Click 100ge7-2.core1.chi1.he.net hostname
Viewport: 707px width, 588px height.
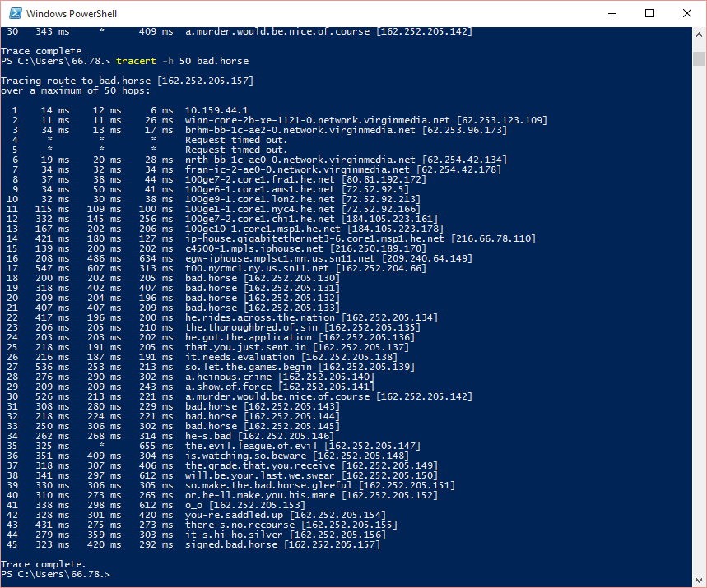[x=260, y=220]
